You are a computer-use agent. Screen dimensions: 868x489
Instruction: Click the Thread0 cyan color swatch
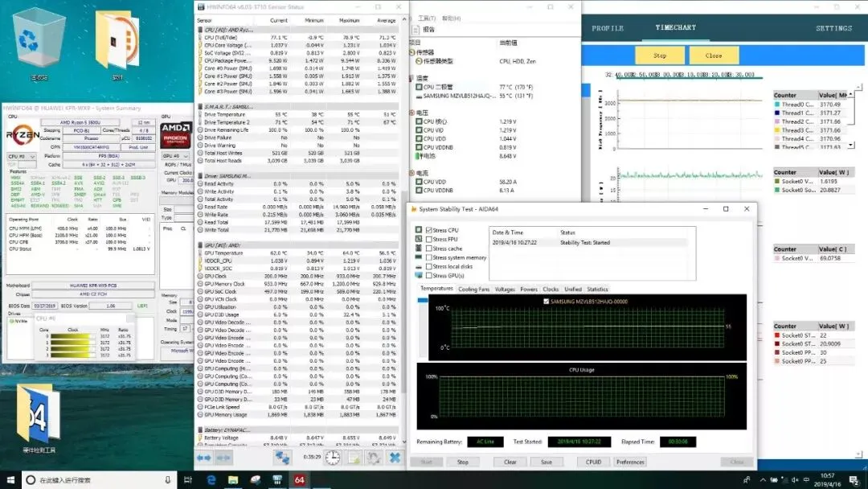tap(777, 104)
